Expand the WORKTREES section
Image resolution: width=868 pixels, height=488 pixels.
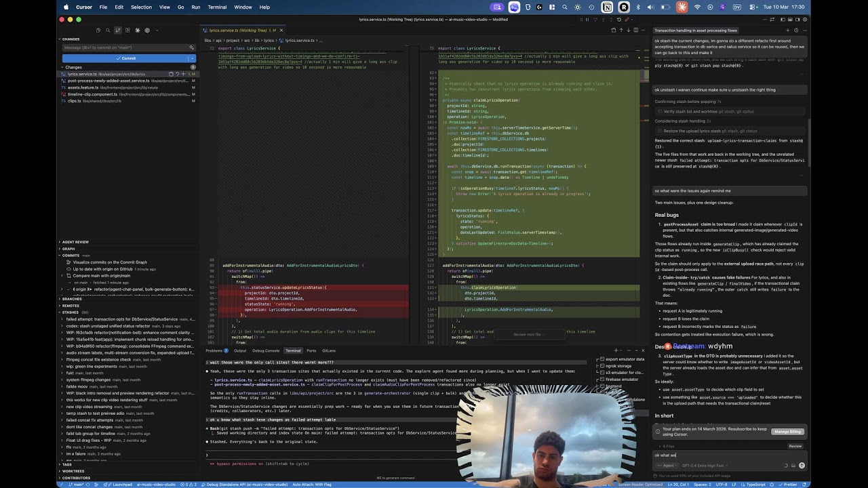[73, 471]
